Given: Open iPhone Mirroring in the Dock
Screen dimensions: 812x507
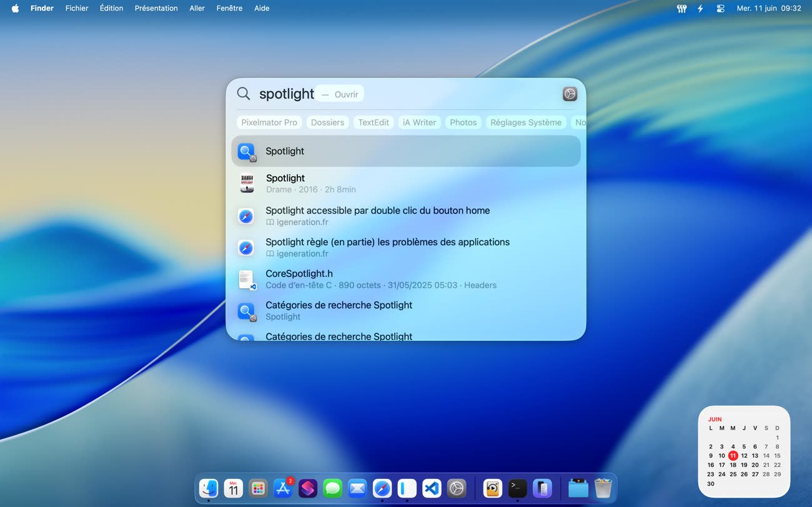Looking at the screenshot, I should (x=542, y=488).
